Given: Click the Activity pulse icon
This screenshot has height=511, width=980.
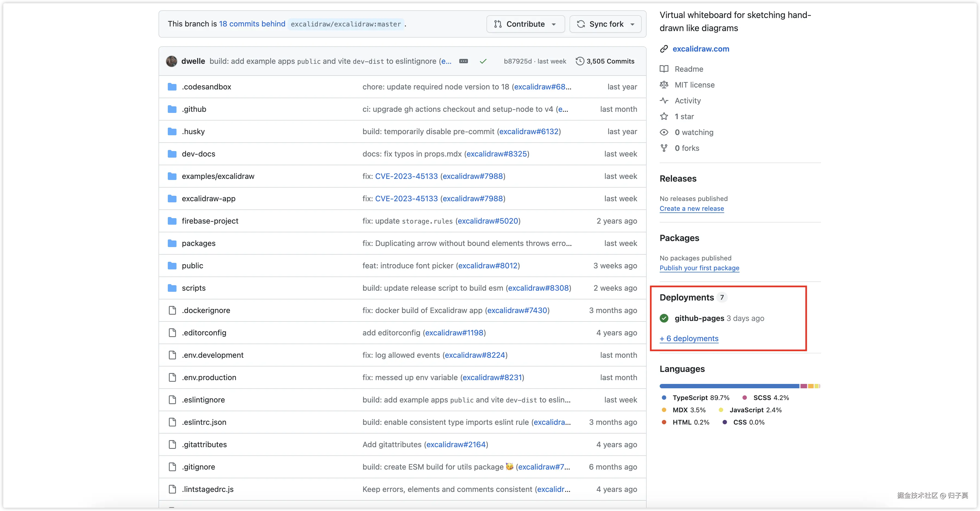Looking at the screenshot, I should coord(664,101).
